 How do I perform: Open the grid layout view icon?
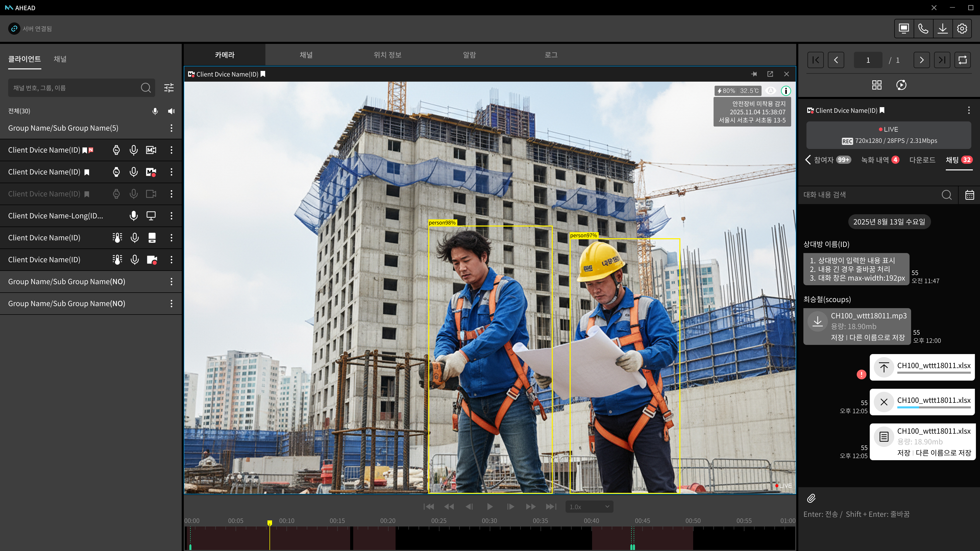click(877, 85)
